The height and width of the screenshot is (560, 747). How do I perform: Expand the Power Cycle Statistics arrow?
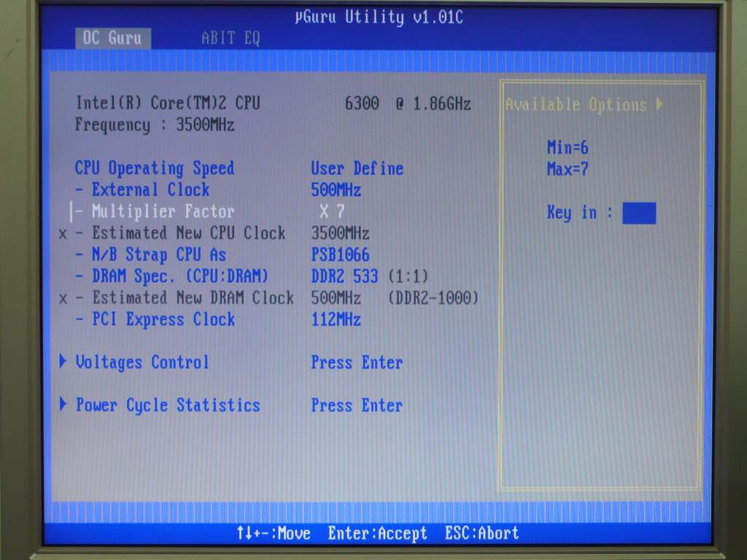(63, 404)
